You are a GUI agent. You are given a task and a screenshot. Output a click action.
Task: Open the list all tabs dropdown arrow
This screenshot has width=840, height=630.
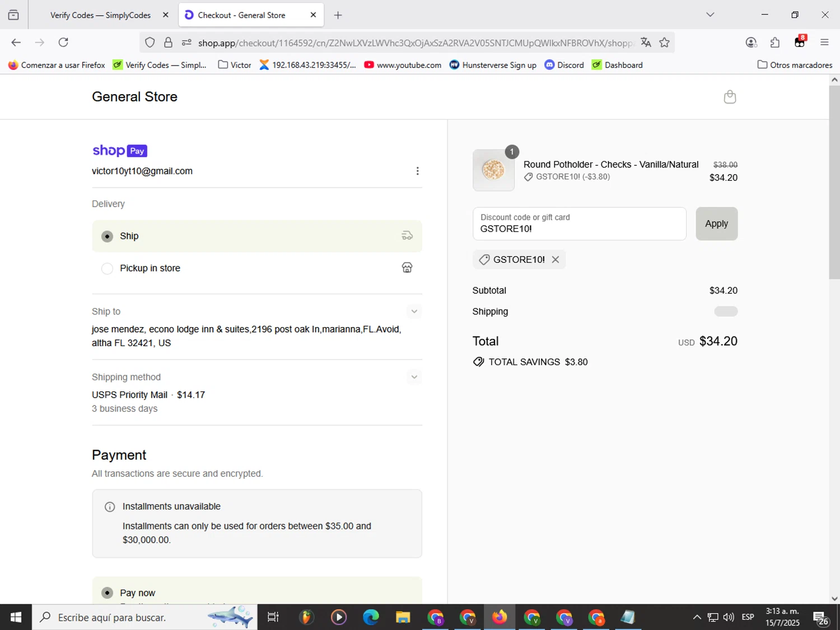pos(710,15)
